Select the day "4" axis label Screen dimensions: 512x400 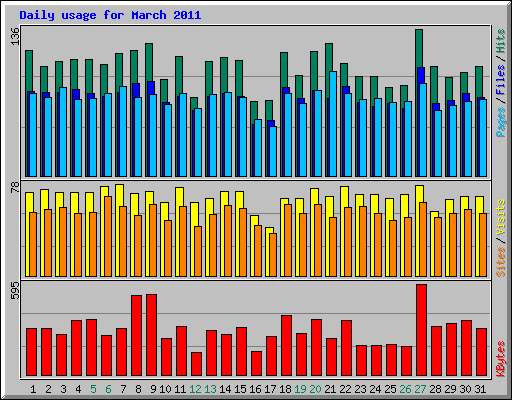(x=78, y=389)
